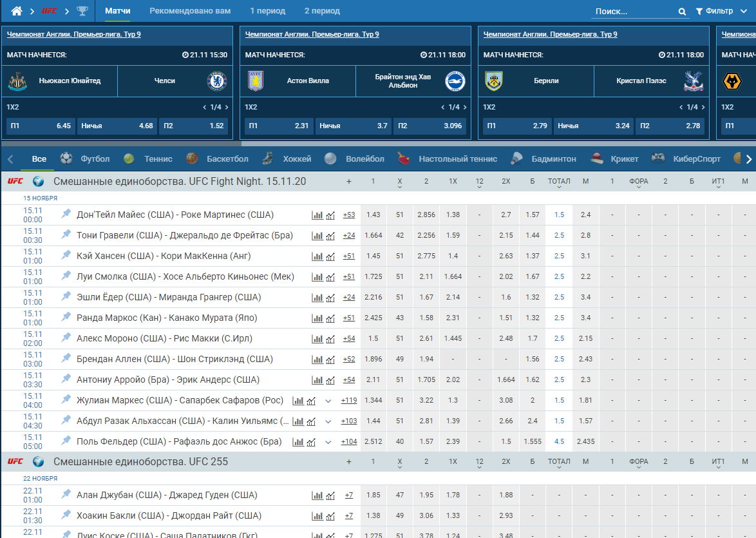The height and width of the screenshot is (538, 756).
Task: Expand Жулиан Маркес match dropdown chevron
Action: [x=328, y=401]
